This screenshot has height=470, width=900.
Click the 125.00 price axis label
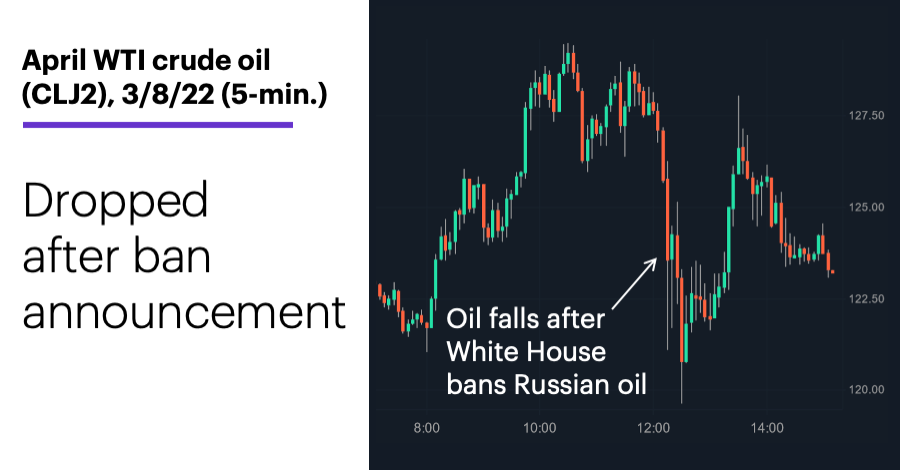coord(867,207)
